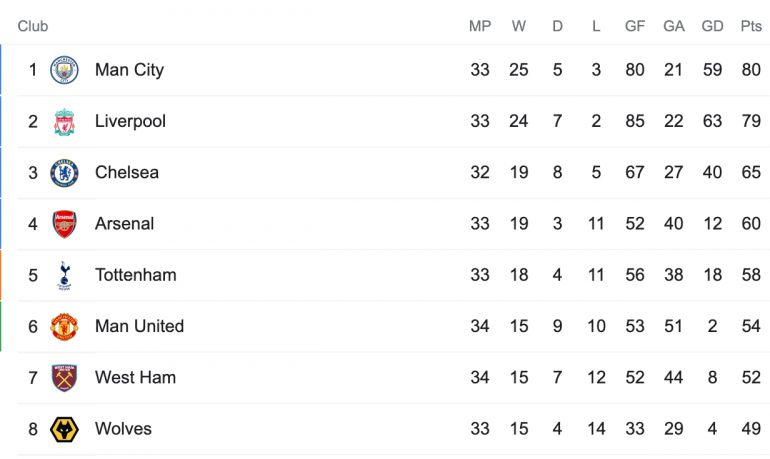This screenshot has height=459, width=770.
Task: Select the West Ham team name
Action: point(136,378)
